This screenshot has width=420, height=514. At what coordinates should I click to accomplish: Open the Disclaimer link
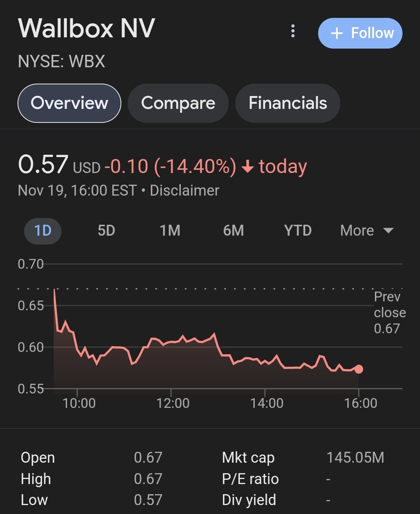(x=184, y=191)
